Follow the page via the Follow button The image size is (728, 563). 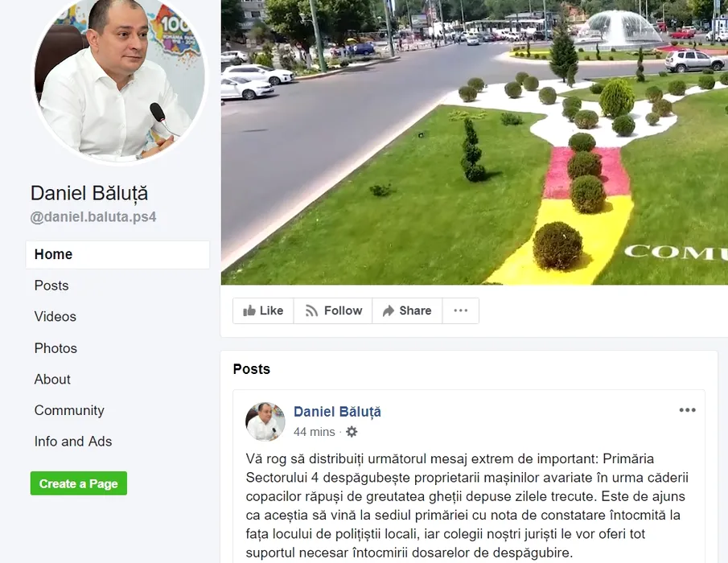click(x=333, y=310)
